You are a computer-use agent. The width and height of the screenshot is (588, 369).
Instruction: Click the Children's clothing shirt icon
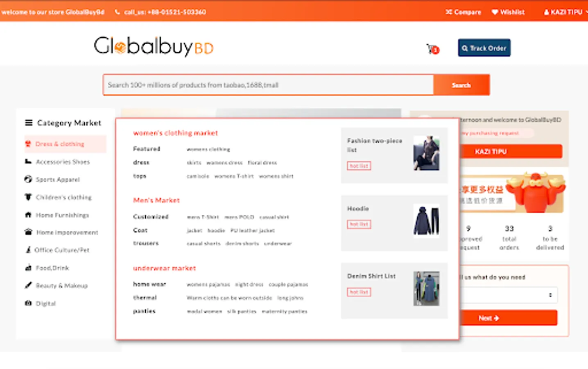(28, 197)
